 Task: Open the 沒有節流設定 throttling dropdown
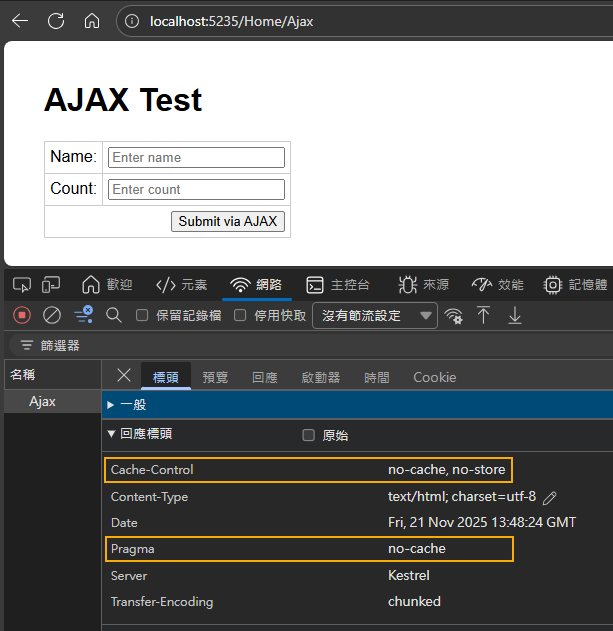coord(375,316)
